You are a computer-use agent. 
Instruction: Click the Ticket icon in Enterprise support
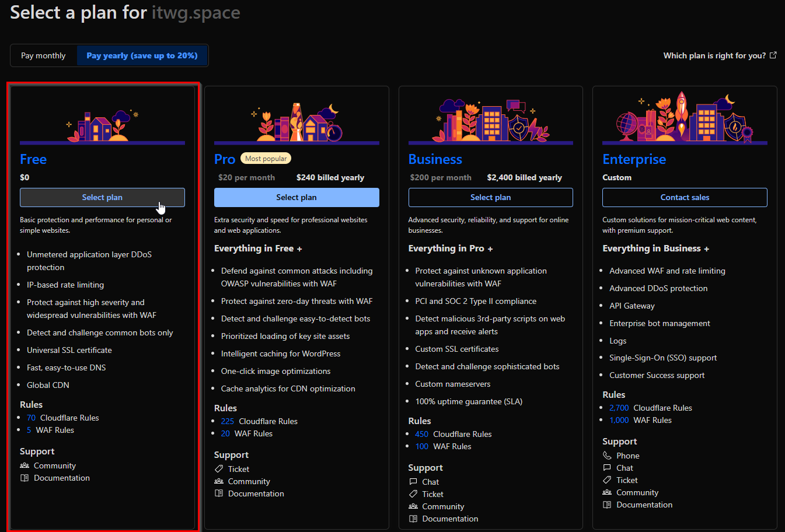(607, 480)
